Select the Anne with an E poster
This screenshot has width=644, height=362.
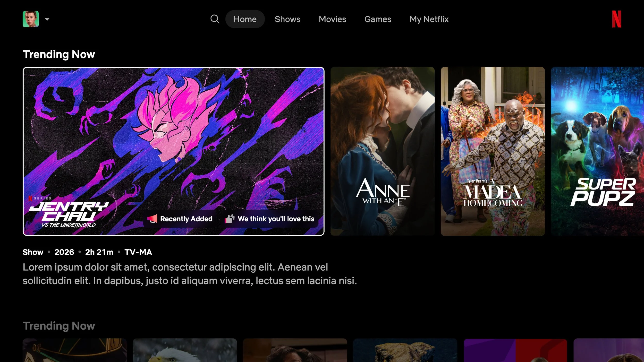coord(383,151)
